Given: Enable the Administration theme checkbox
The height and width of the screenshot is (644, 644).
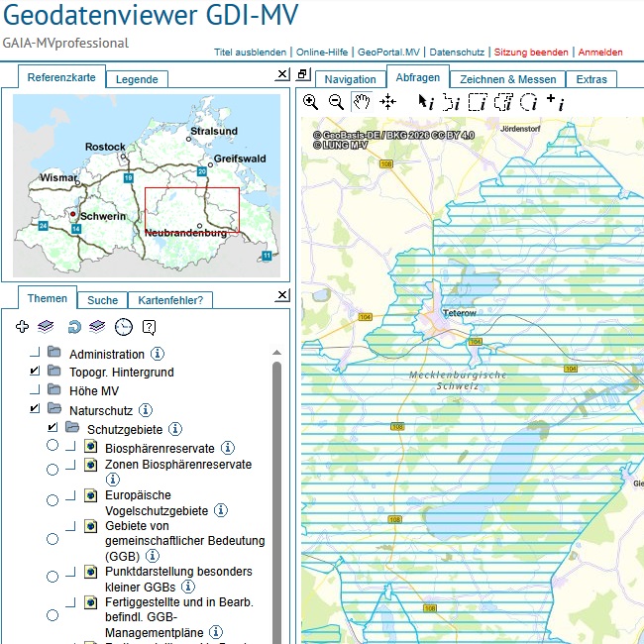Looking at the screenshot, I should click(36, 352).
